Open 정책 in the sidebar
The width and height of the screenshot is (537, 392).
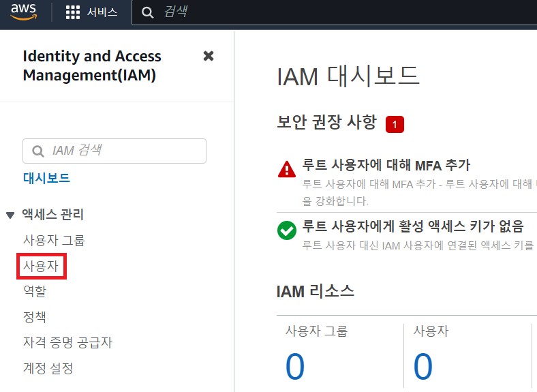pos(35,317)
